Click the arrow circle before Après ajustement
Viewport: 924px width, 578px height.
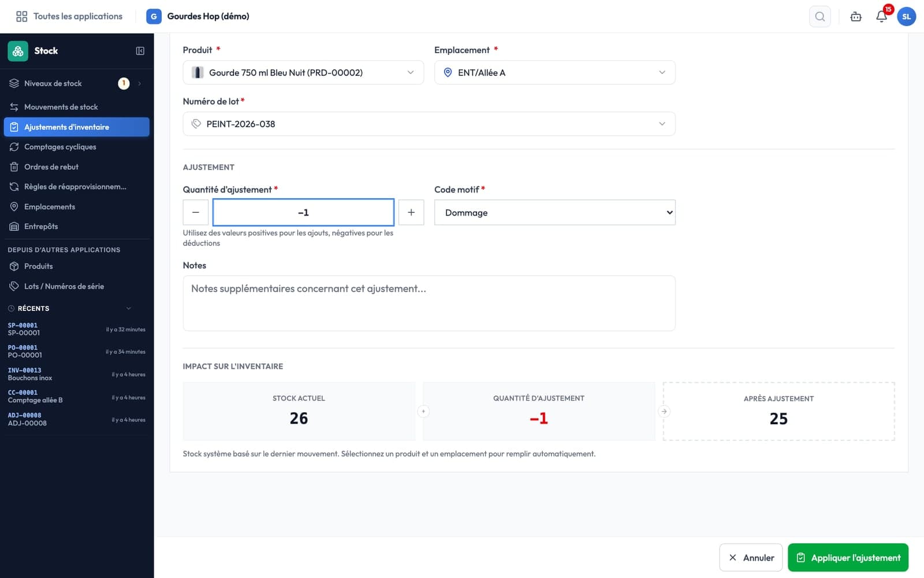coord(664,412)
